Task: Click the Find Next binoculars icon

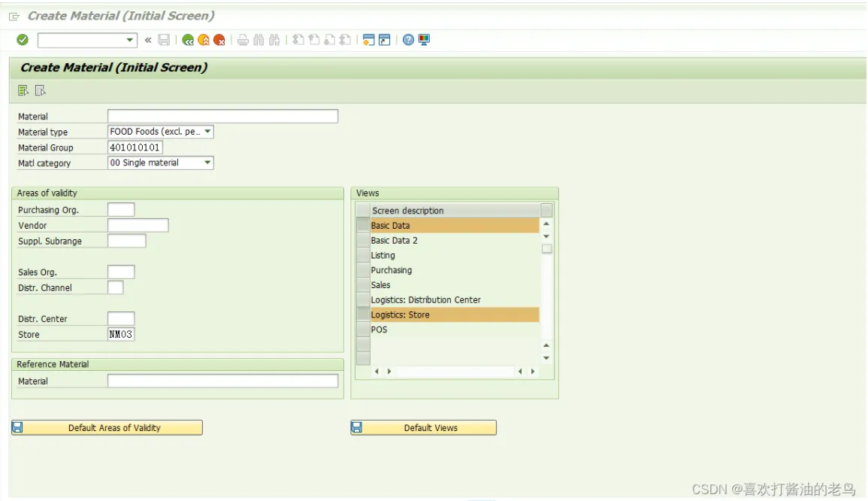Action: click(274, 40)
